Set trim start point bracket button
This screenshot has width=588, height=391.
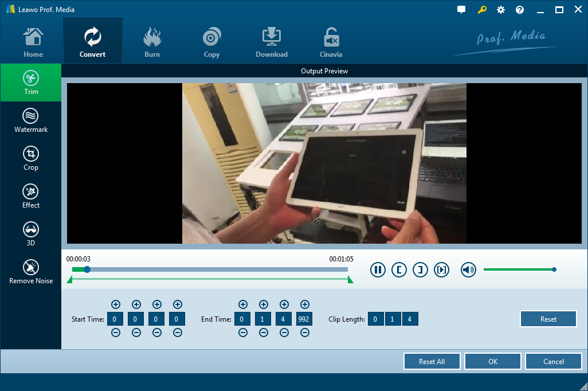click(399, 269)
